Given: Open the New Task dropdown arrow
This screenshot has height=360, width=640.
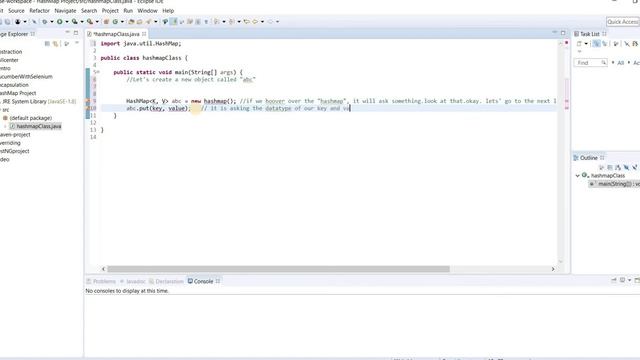Looking at the screenshot, I should click(x=586, y=44).
